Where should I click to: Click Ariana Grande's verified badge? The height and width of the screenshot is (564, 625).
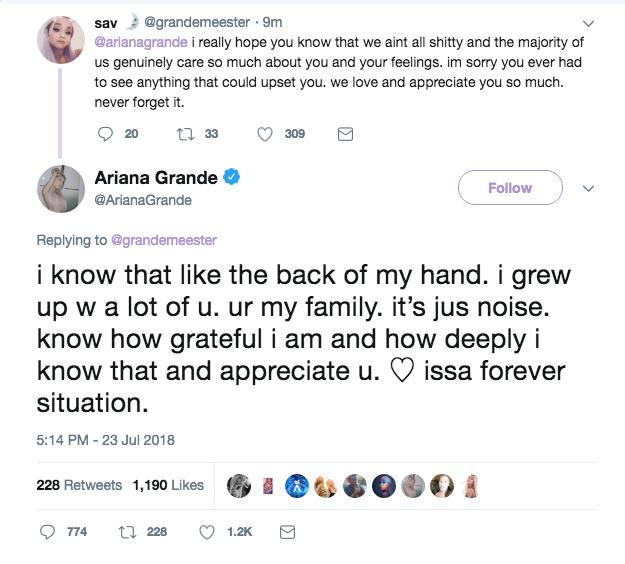click(x=231, y=177)
